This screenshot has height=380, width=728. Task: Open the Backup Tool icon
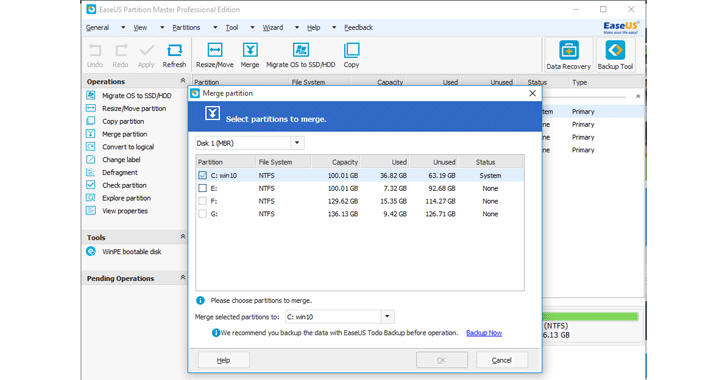(x=615, y=50)
